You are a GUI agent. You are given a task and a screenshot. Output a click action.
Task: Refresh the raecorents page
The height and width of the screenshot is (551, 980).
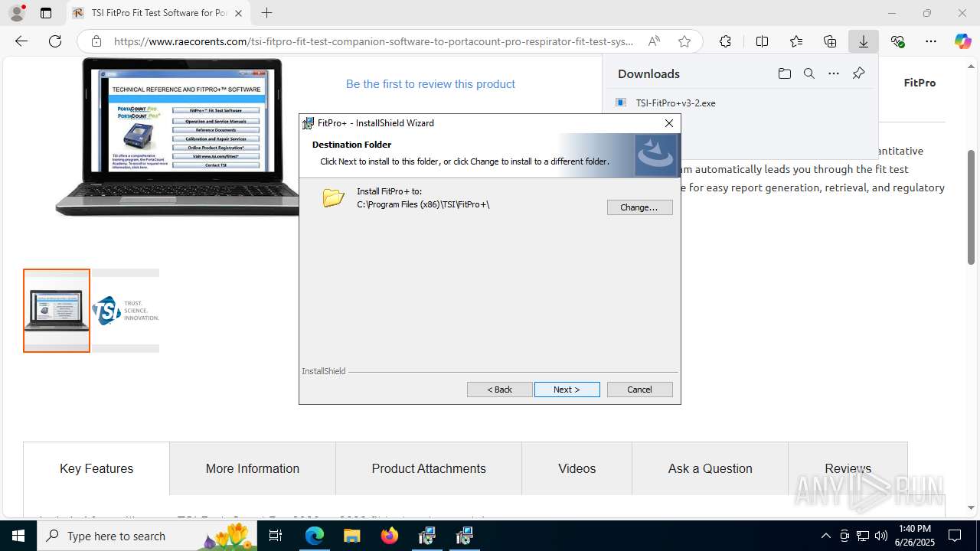tap(55, 41)
